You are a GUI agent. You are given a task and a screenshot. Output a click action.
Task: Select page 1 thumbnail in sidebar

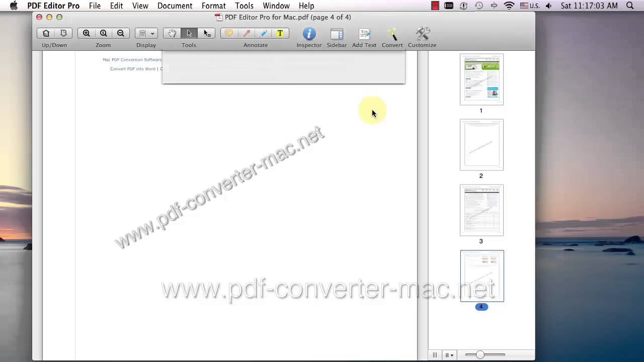coord(481,79)
